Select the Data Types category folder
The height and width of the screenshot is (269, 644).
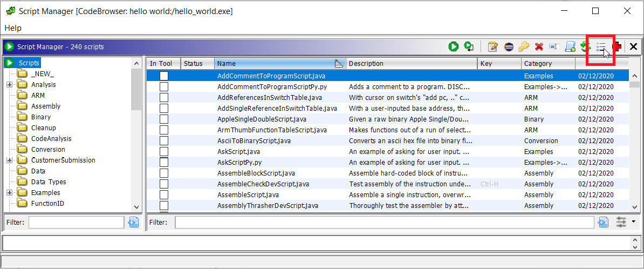click(x=49, y=182)
